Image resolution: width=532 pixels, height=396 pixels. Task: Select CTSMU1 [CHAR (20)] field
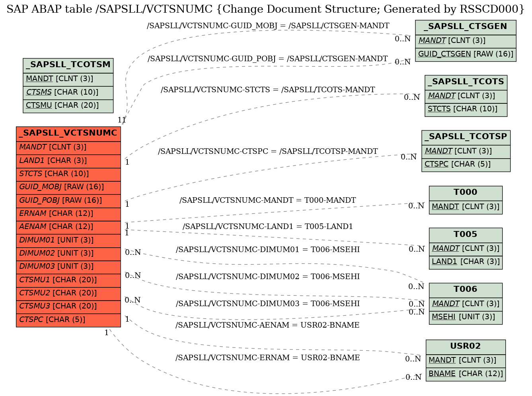68,280
